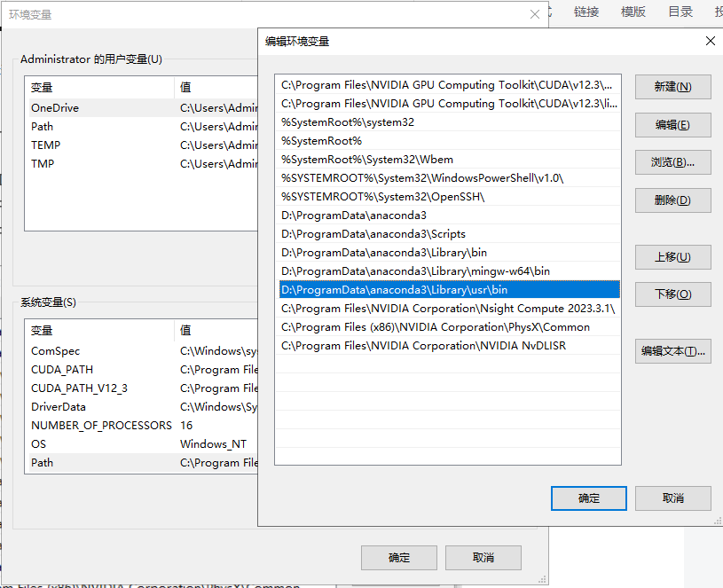Confirm path edits with 确定 in edit dialog
This screenshot has width=723, height=588.
point(588,498)
